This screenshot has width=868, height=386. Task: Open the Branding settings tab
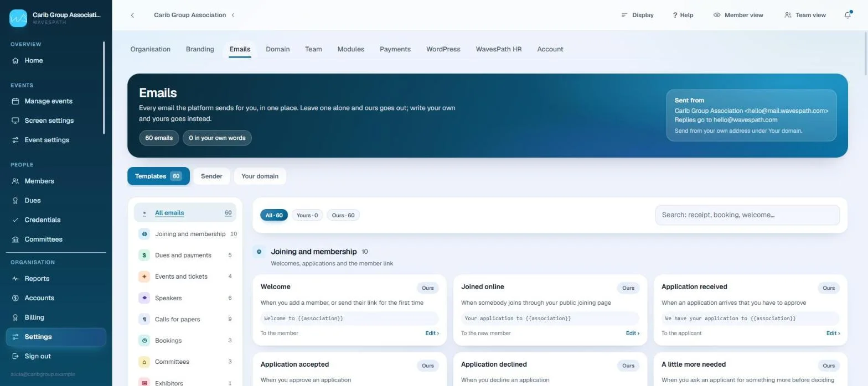[x=200, y=49]
